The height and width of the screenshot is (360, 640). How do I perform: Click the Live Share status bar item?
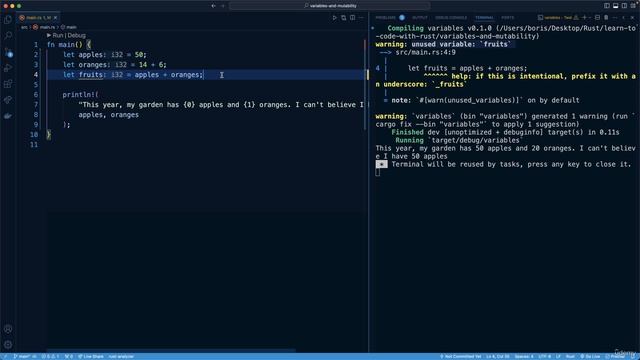coord(91,356)
